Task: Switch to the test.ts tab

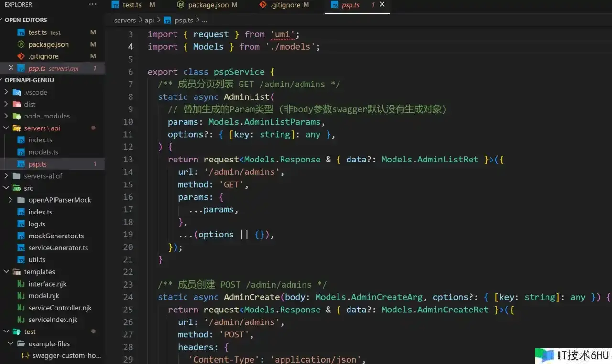Action: (131, 5)
